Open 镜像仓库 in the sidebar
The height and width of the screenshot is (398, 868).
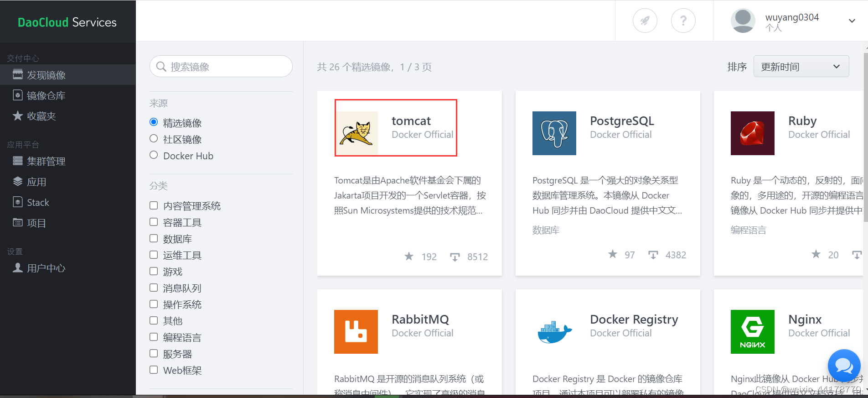[x=68, y=95]
